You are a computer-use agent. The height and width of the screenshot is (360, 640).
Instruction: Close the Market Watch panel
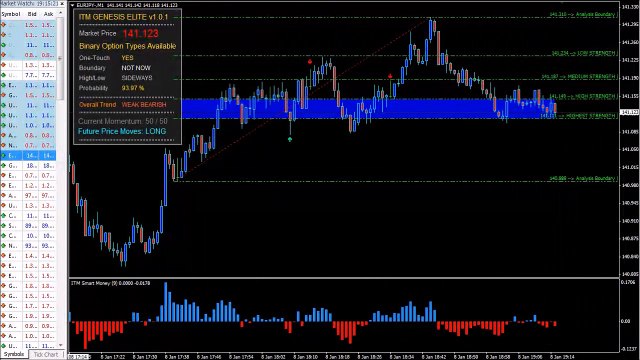click(62, 4)
